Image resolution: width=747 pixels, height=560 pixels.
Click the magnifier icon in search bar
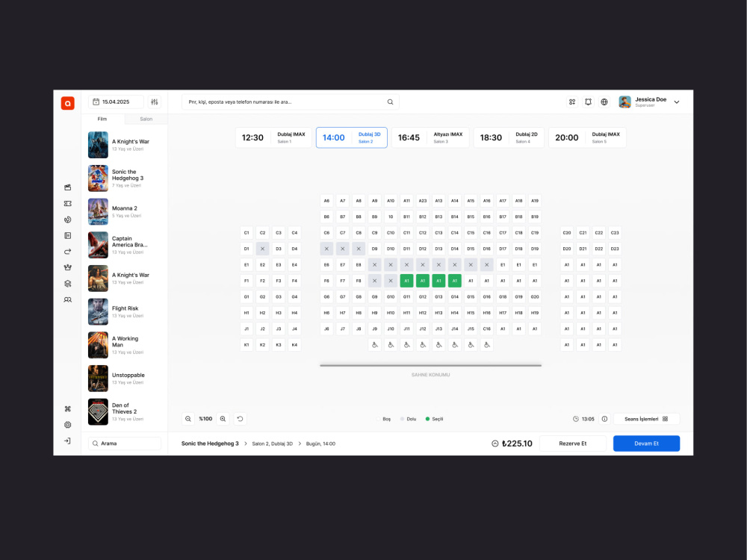click(390, 102)
